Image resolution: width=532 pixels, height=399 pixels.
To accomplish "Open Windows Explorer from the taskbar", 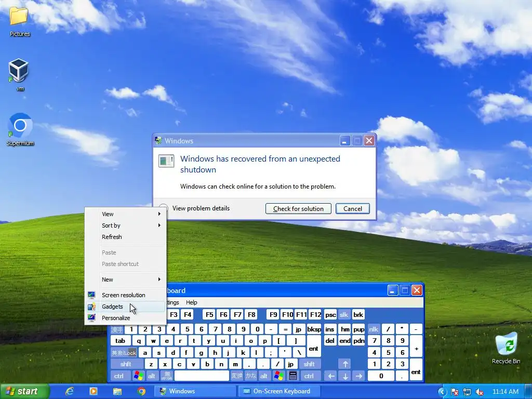I will [x=117, y=391].
